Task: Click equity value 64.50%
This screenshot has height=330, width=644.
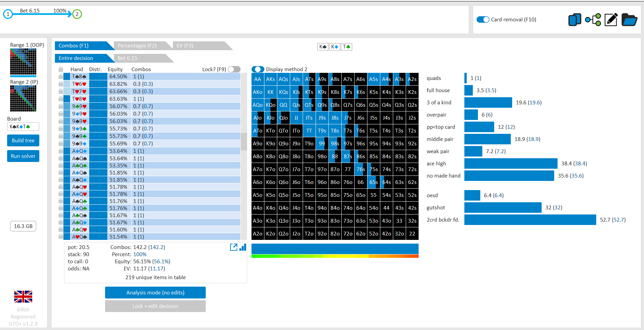Action: (118, 77)
